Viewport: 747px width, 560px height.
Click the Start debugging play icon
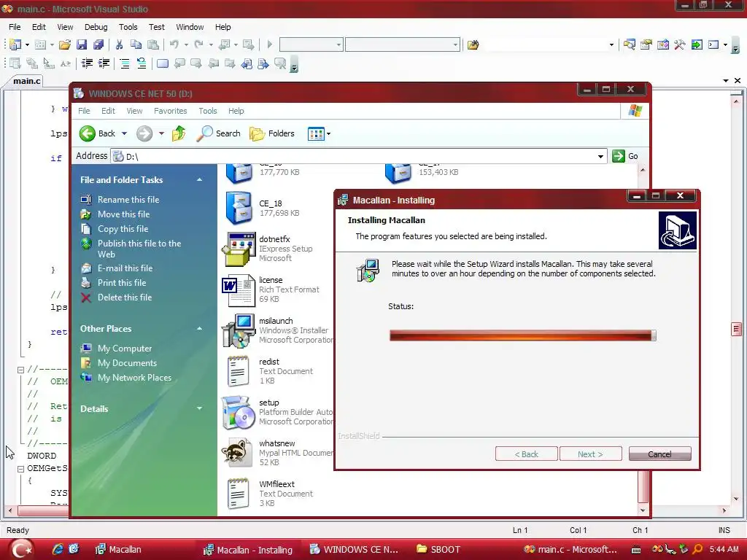[x=270, y=44]
